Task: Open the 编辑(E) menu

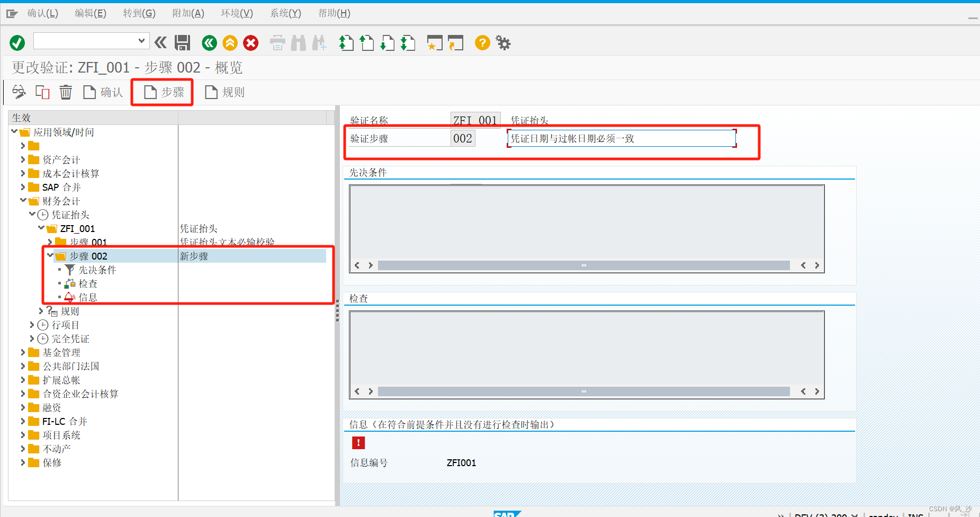Action: point(91,13)
